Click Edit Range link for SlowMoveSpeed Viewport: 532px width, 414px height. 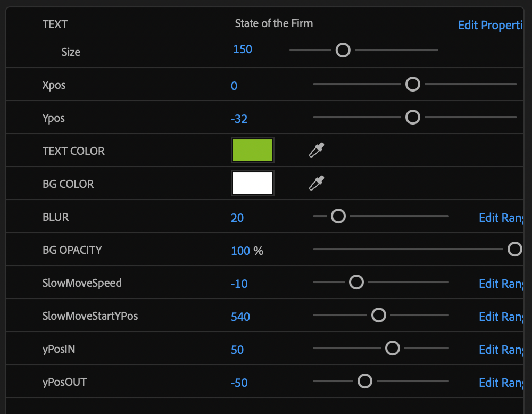click(x=501, y=284)
